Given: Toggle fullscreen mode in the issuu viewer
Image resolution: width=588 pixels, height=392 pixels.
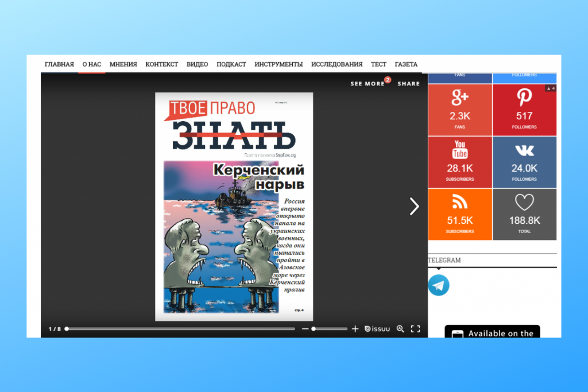Looking at the screenshot, I should coord(415,329).
